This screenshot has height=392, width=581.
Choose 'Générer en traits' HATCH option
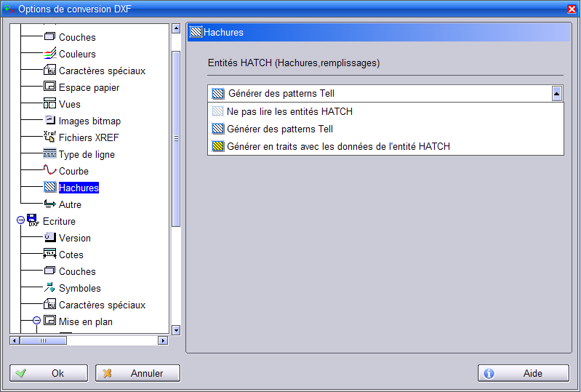(338, 146)
